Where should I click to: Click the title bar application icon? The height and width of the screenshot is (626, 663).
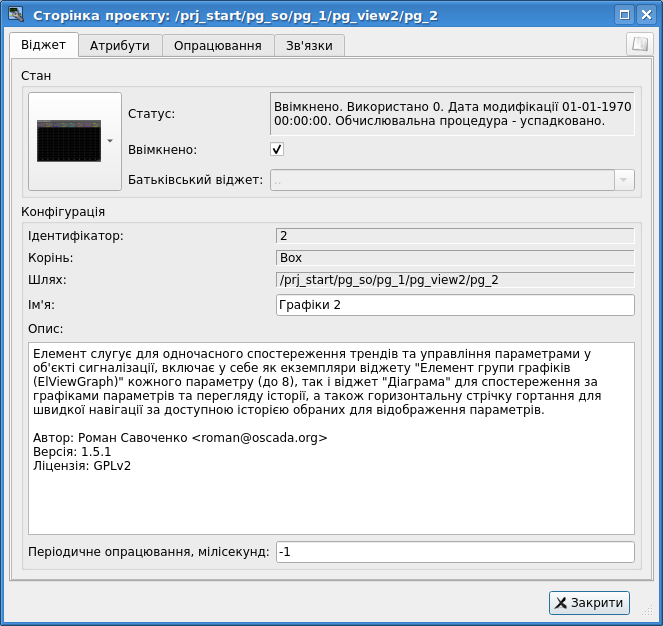point(15,15)
